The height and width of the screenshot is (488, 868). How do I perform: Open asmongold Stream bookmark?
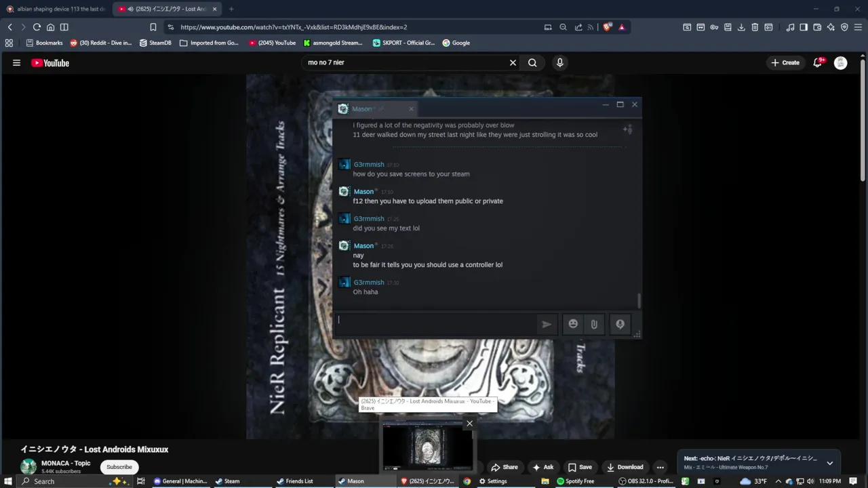[333, 43]
